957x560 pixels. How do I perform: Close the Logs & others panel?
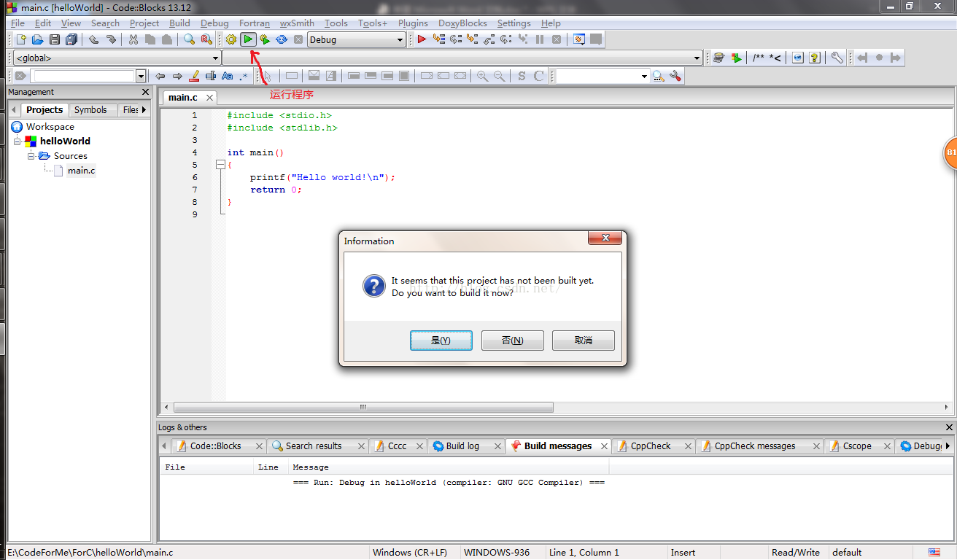click(x=949, y=427)
